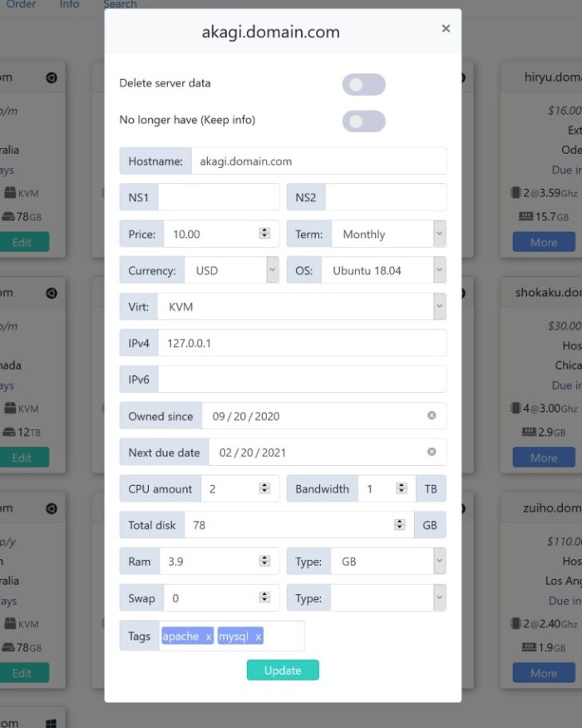Viewport: 582px width, 728px height.
Task: Click the Total disk stepper arrows
Action: [x=400, y=525]
